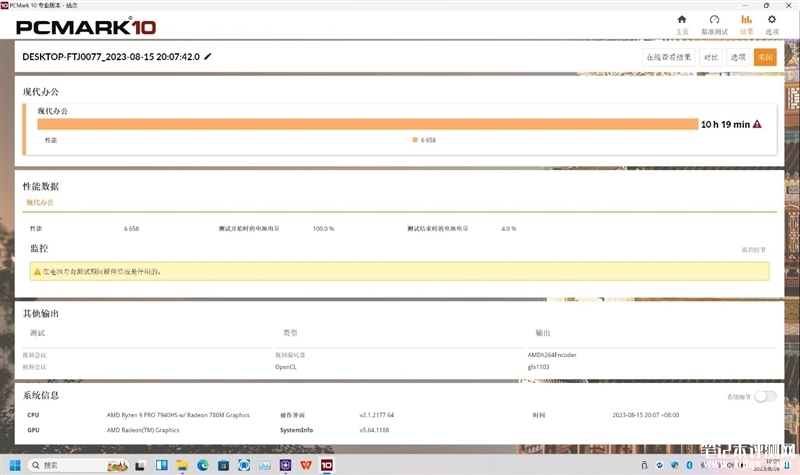
Task: Open the WPS Office taskbar icon
Action: pos(306,465)
